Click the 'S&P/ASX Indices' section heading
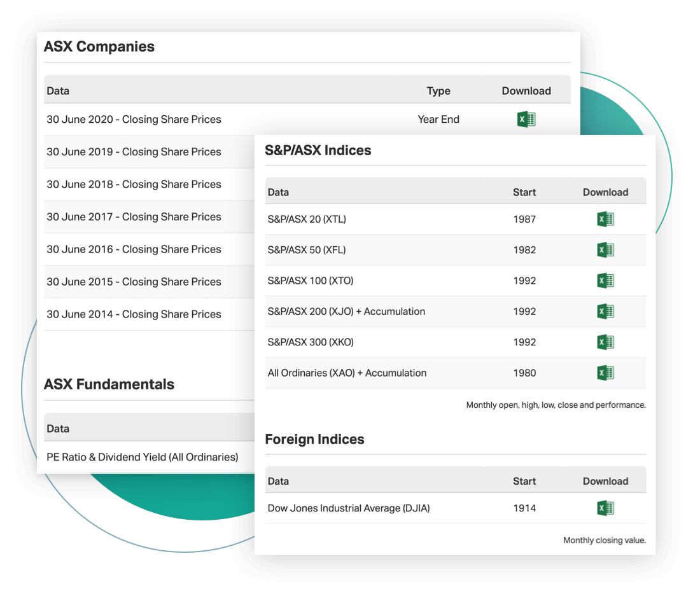This screenshot has height=598, width=700. click(x=318, y=151)
